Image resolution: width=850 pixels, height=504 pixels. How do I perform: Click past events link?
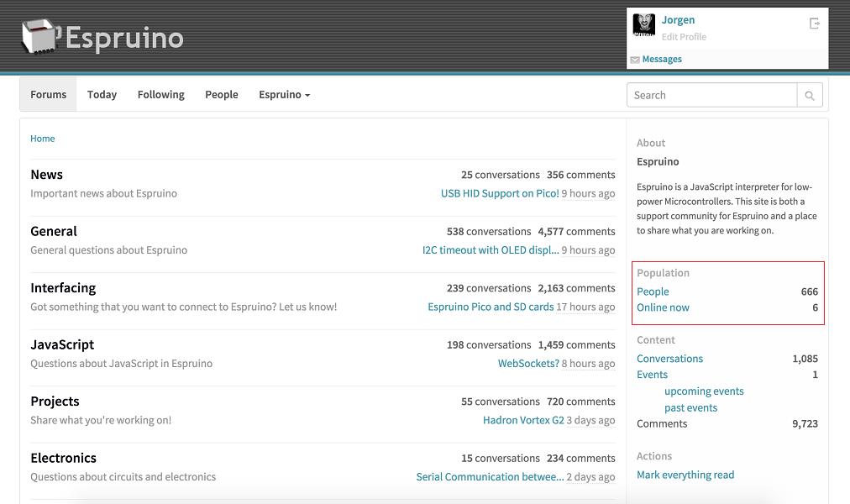click(690, 408)
